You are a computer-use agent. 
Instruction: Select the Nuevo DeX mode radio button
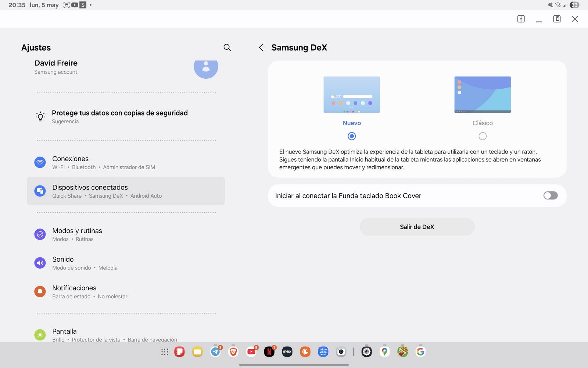(352, 136)
